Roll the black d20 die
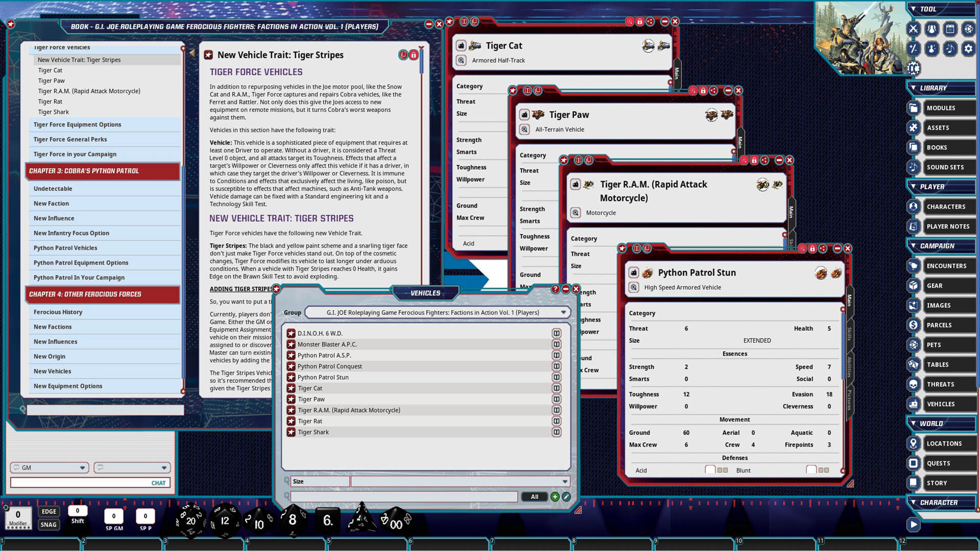The image size is (980, 551). (x=190, y=520)
